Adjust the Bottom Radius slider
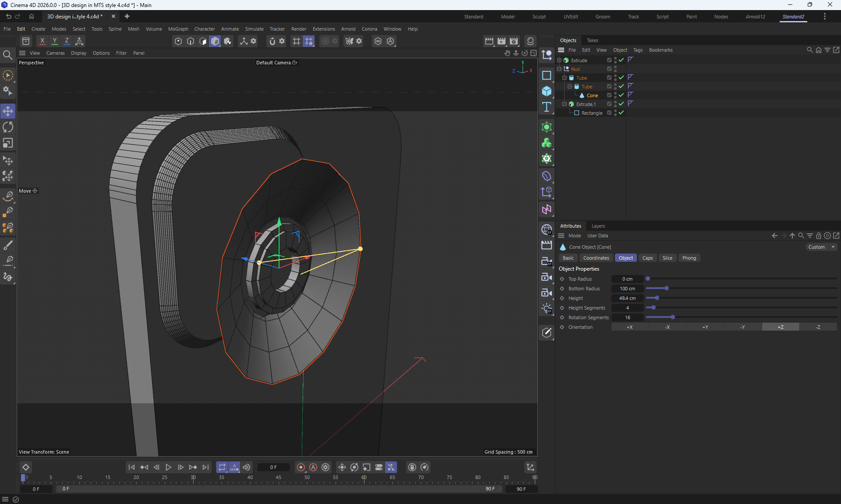Viewport: 841px width, 504px height. [x=667, y=289]
